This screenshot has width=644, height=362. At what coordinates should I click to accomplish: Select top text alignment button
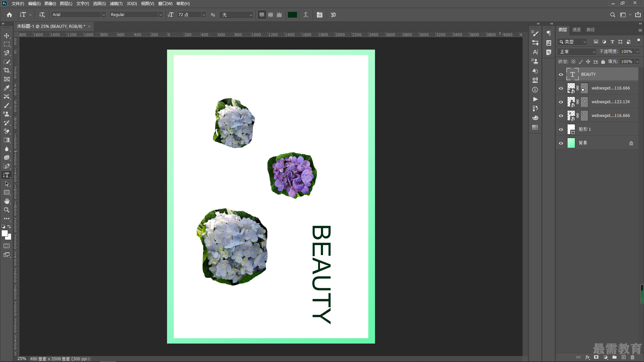[x=262, y=15]
